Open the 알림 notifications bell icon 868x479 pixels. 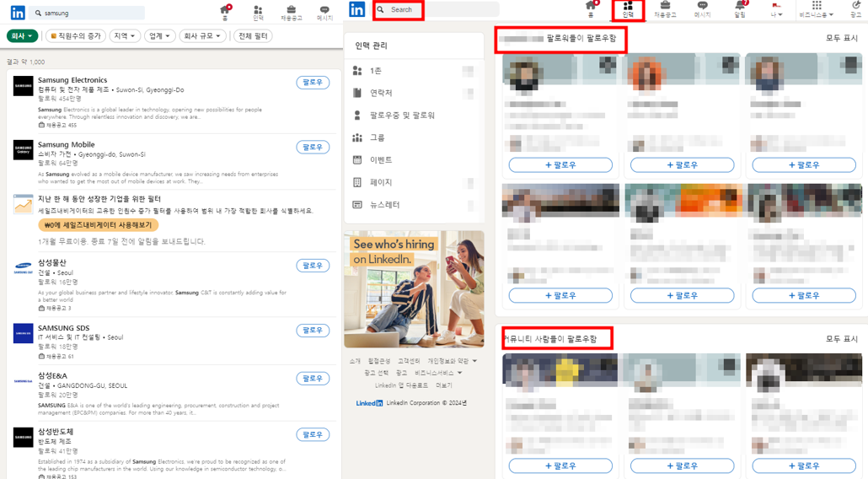tap(740, 9)
